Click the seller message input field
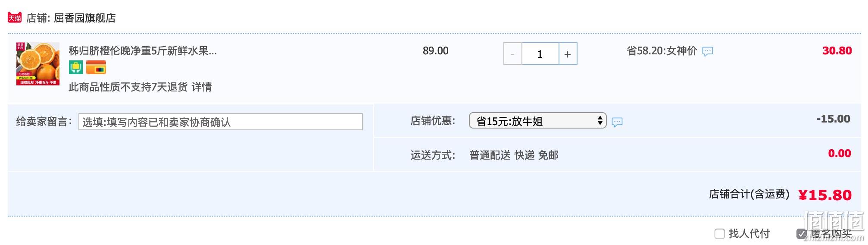The image size is (868, 245). pyautogui.click(x=221, y=122)
